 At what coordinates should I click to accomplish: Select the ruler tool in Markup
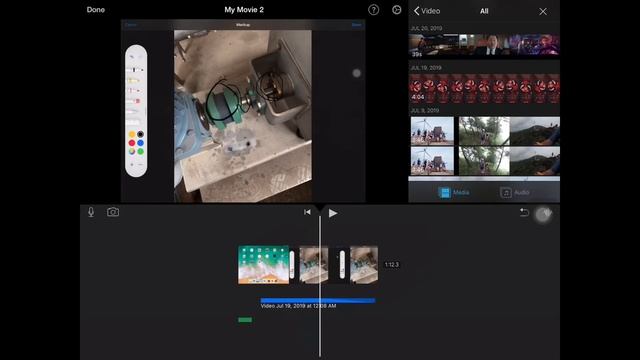coord(133,122)
